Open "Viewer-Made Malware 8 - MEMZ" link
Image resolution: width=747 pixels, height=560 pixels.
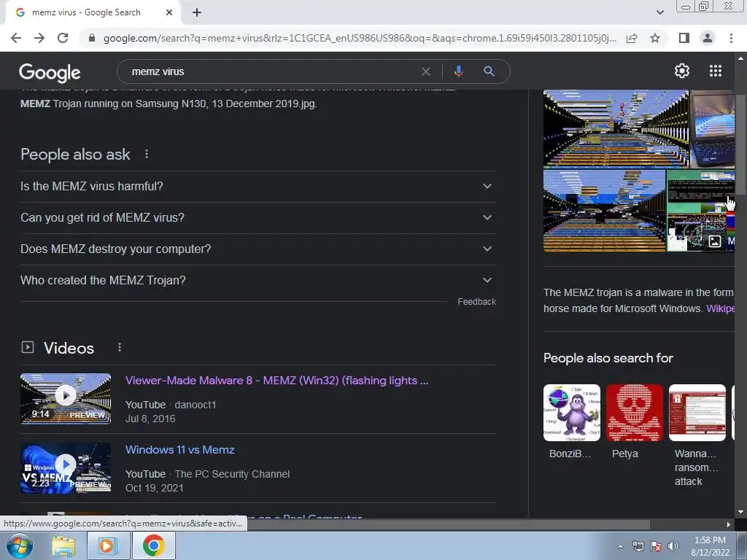click(x=276, y=381)
